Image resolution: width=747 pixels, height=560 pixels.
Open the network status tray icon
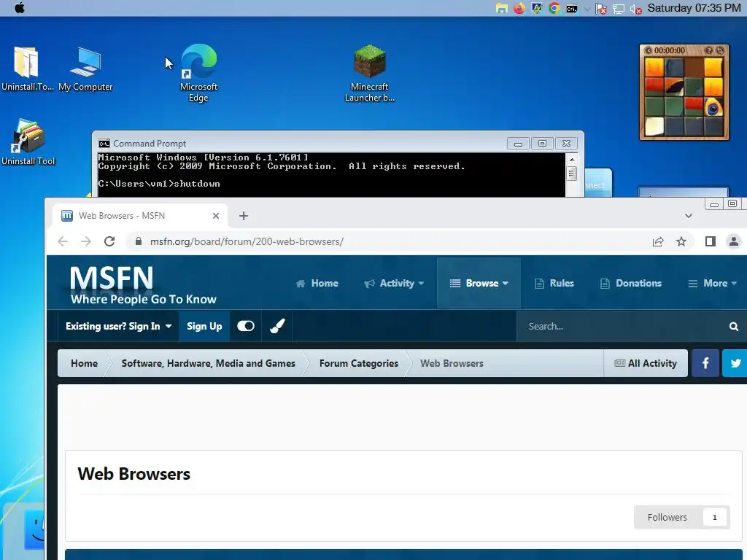click(619, 9)
